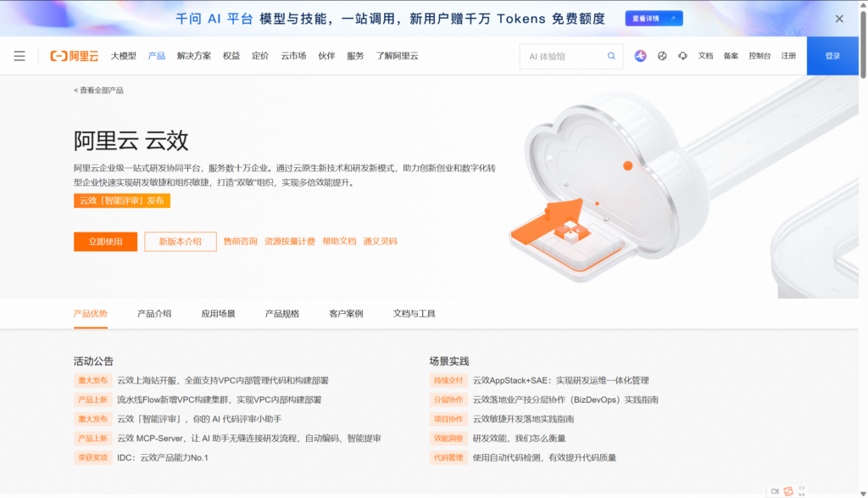The width and height of the screenshot is (868, 498).
Task: Open the hamburger side menu
Action: click(19, 56)
